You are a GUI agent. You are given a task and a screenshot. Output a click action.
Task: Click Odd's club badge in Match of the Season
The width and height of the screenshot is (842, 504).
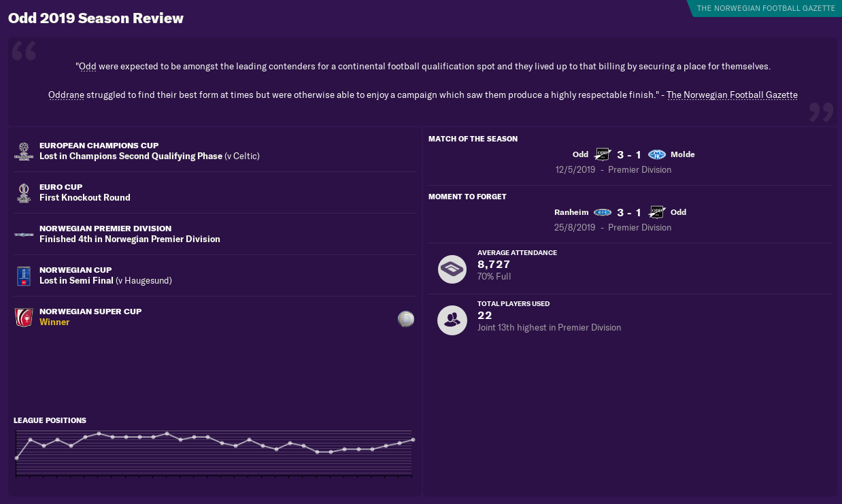(x=603, y=154)
